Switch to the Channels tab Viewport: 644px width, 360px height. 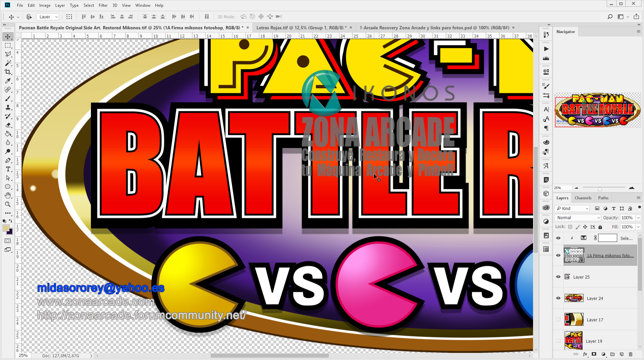click(583, 198)
